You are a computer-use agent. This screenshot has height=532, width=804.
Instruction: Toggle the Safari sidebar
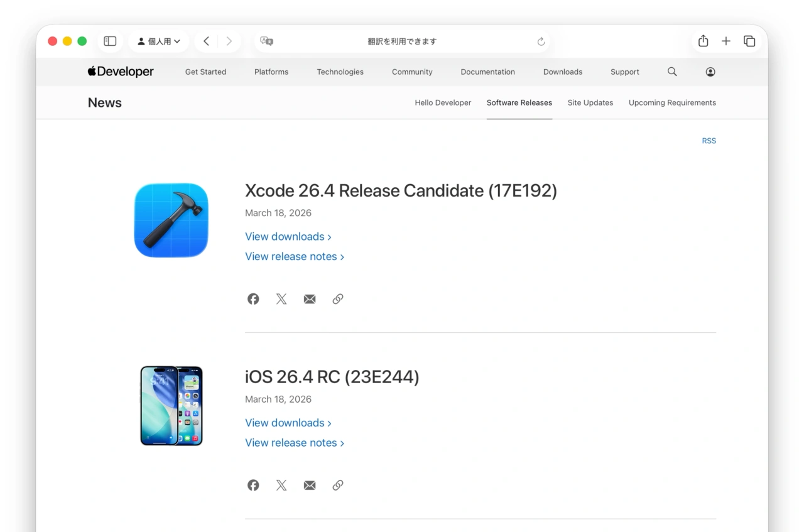point(110,41)
